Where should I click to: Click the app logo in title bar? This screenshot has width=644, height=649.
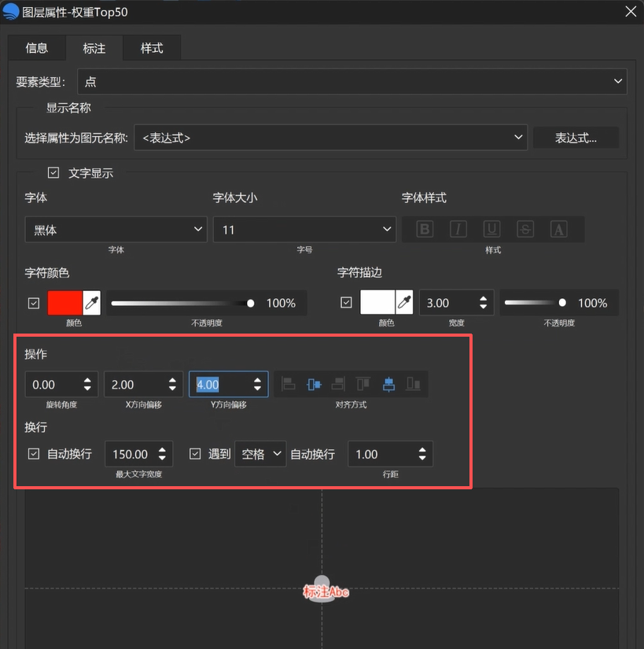(x=11, y=12)
